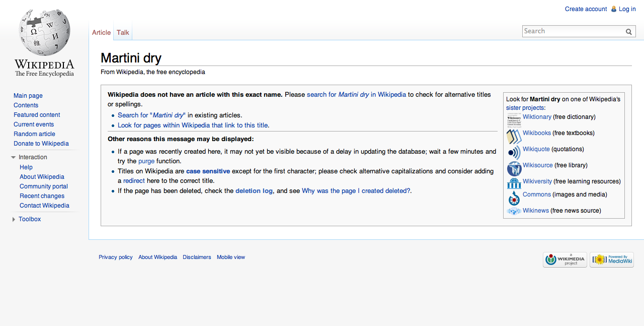Viewport: 644px width, 326px height.
Task: Open a Random article
Action: pyautogui.click(x=34, y=134)
